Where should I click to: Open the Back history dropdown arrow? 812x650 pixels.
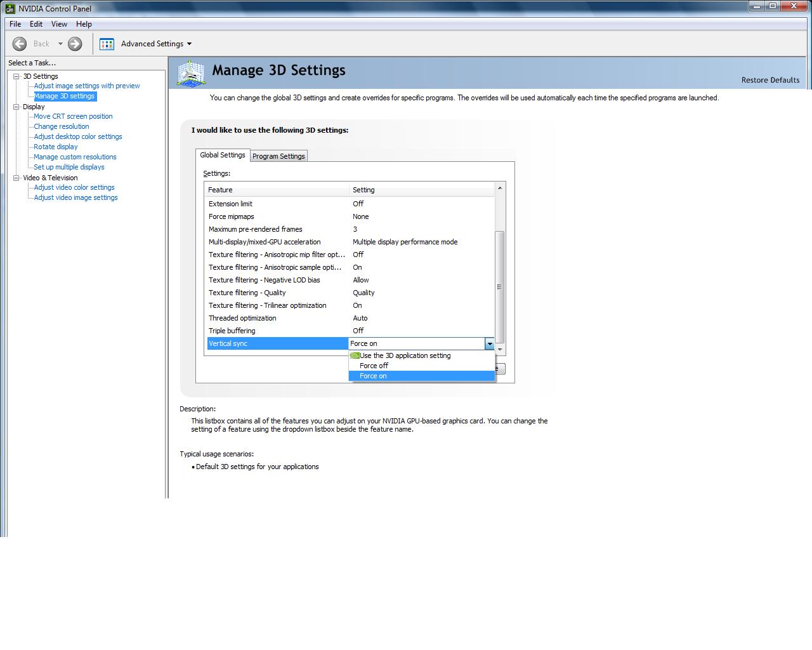(x=60, y=44)
